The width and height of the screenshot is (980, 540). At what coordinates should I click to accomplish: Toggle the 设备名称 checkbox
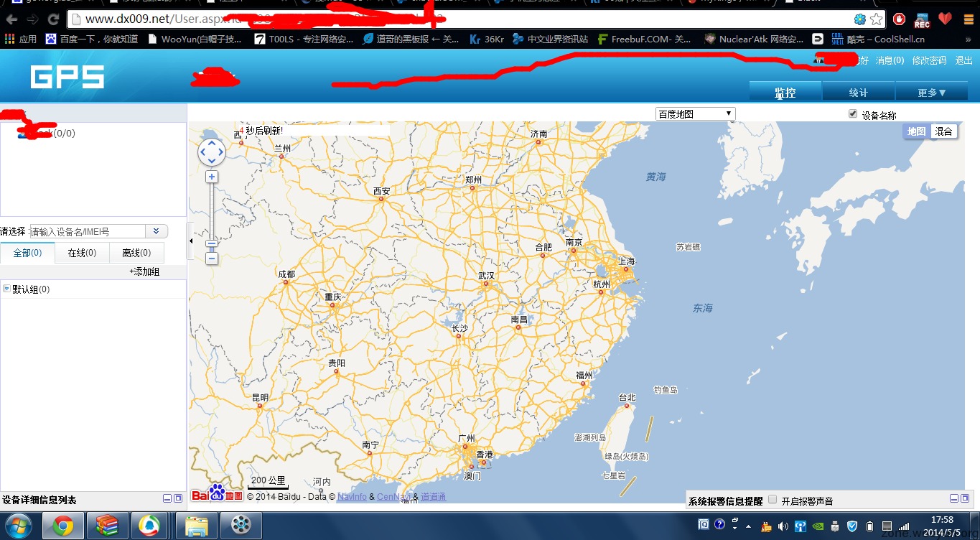tap(853, 114)
